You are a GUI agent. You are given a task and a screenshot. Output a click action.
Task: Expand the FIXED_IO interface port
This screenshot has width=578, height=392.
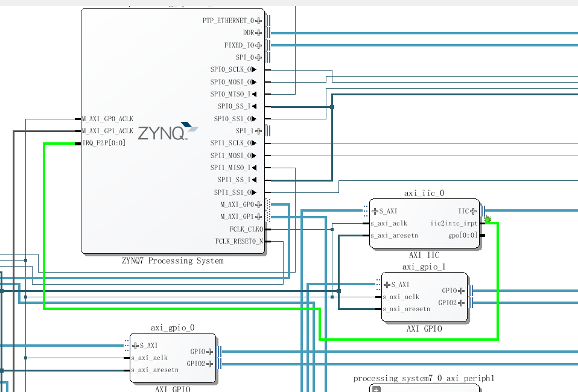tap(259, 45)
